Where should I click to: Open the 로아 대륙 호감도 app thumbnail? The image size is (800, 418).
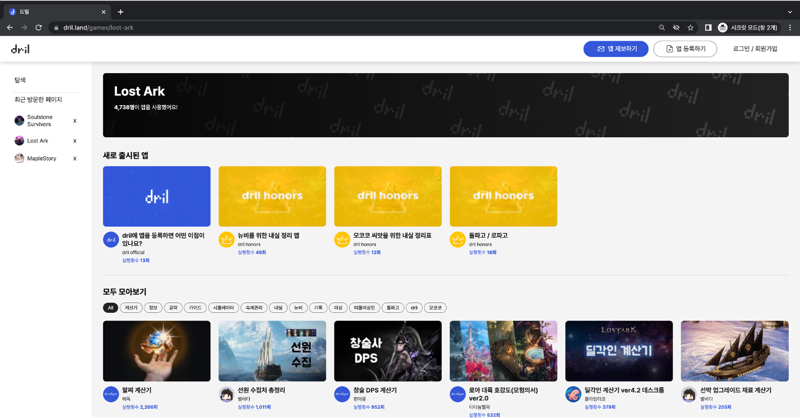click(504, 351)
